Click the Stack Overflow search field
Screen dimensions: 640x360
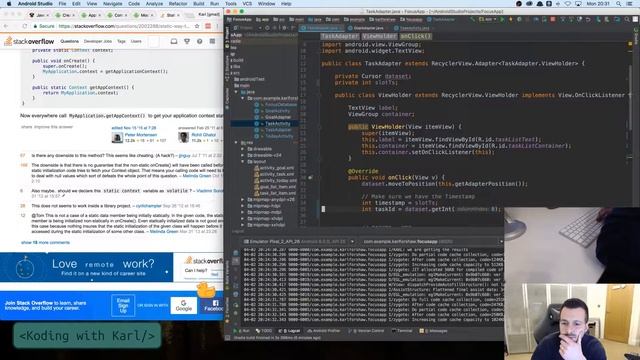coord(153,41)
